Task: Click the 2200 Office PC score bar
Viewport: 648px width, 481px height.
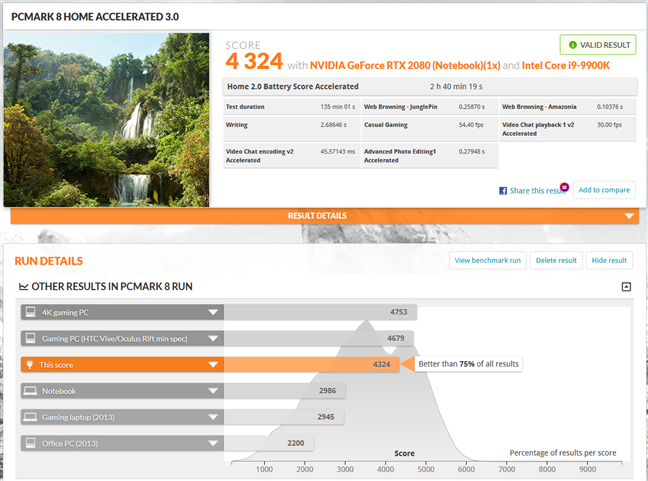Action: coord(269,443)
